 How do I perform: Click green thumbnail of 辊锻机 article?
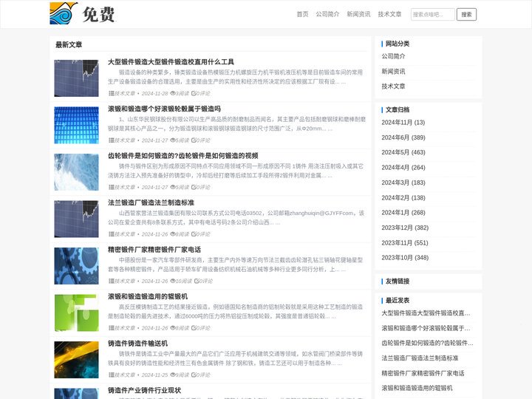[x=76, y=313]
